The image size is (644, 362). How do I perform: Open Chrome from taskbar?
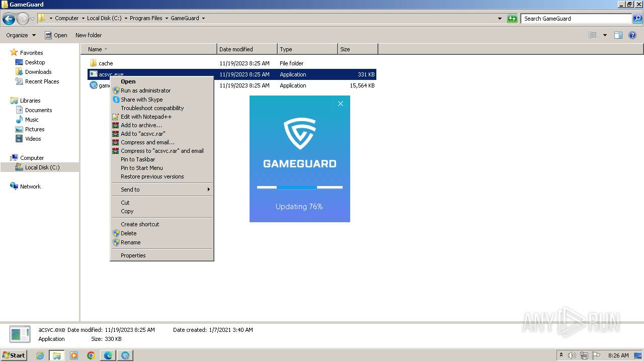91,355
